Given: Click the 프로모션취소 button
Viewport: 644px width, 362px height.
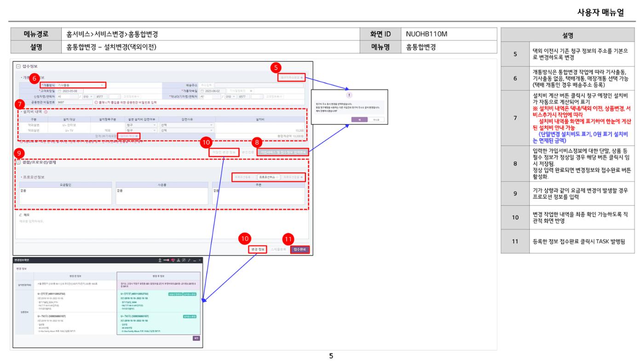Looking at the screenshot, I should [x=268, y=177].
